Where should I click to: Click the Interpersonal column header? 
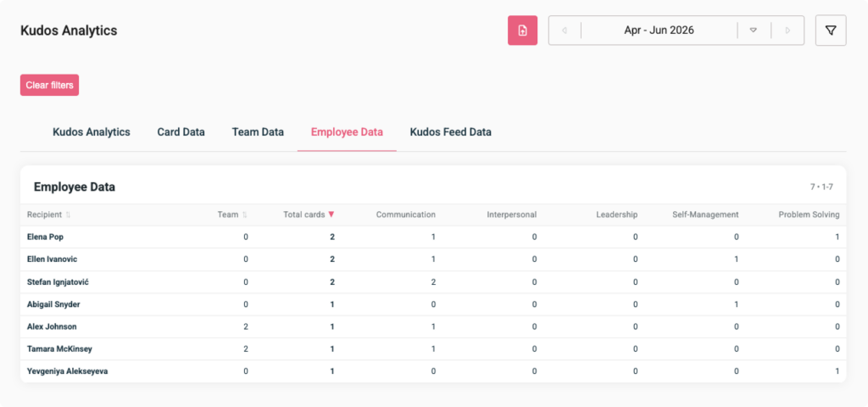[x=511, y=215]
